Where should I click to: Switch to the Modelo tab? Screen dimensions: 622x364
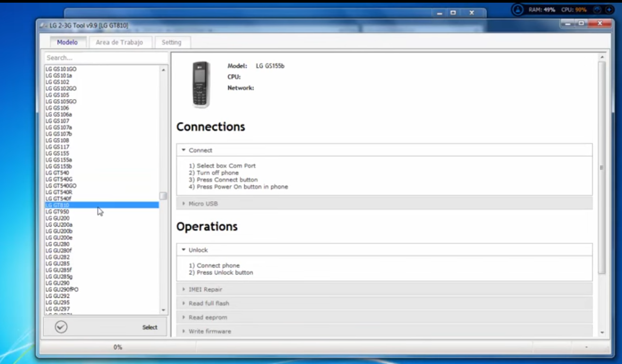click(x=67, y=42)
